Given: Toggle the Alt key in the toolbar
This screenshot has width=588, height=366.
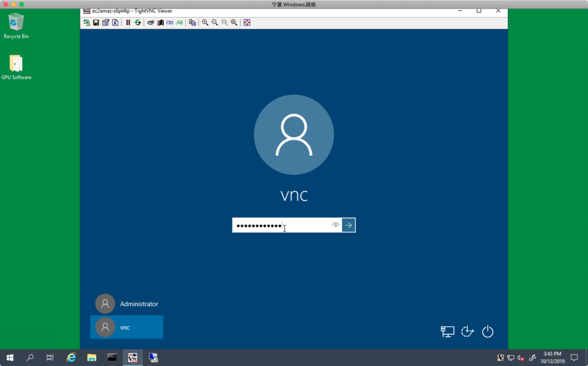Looking at the screenshot, I should click(179, 22).
